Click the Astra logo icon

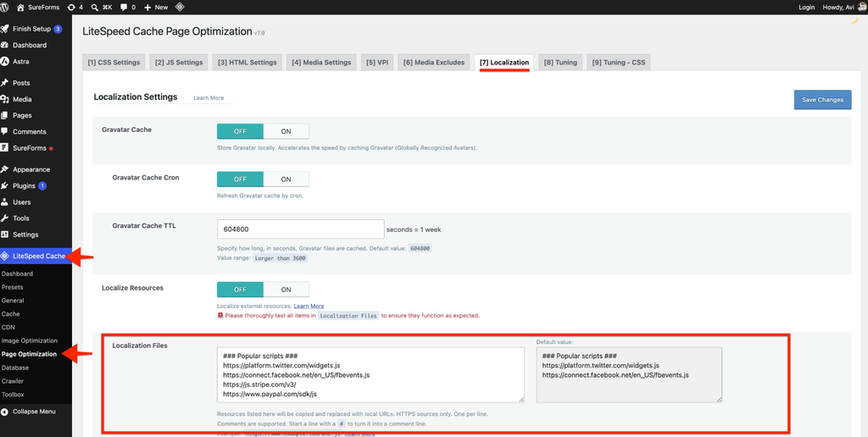point(5,62)
